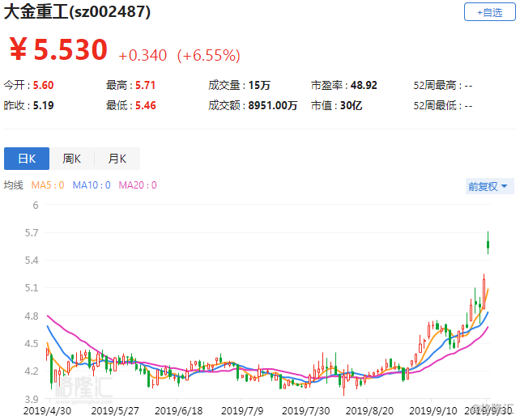Switch to the 周K weekly chart tab
The image size is (520, 420).
pos(72,159)
